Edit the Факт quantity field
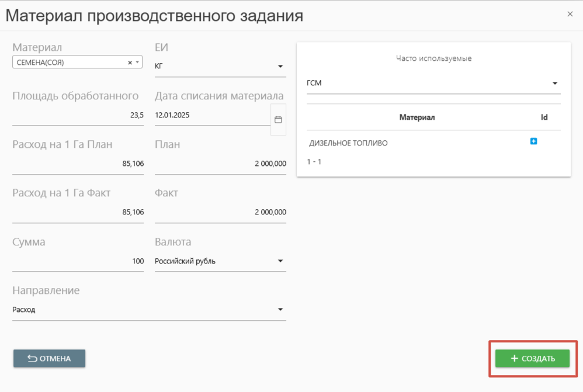 click(220, 212)
